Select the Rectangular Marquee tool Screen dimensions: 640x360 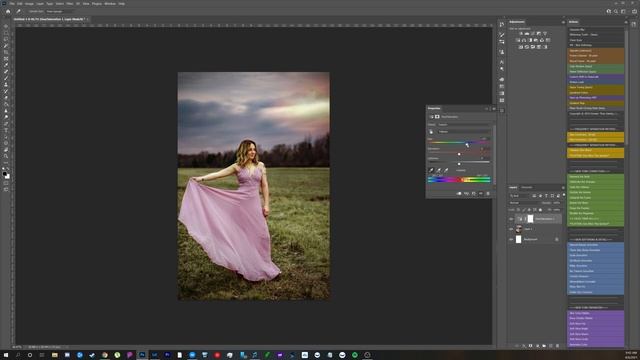tap(6, 33)
